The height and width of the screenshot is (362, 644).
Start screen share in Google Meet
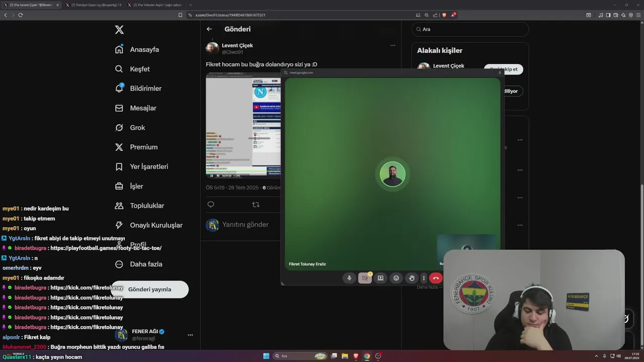(380, 278)
